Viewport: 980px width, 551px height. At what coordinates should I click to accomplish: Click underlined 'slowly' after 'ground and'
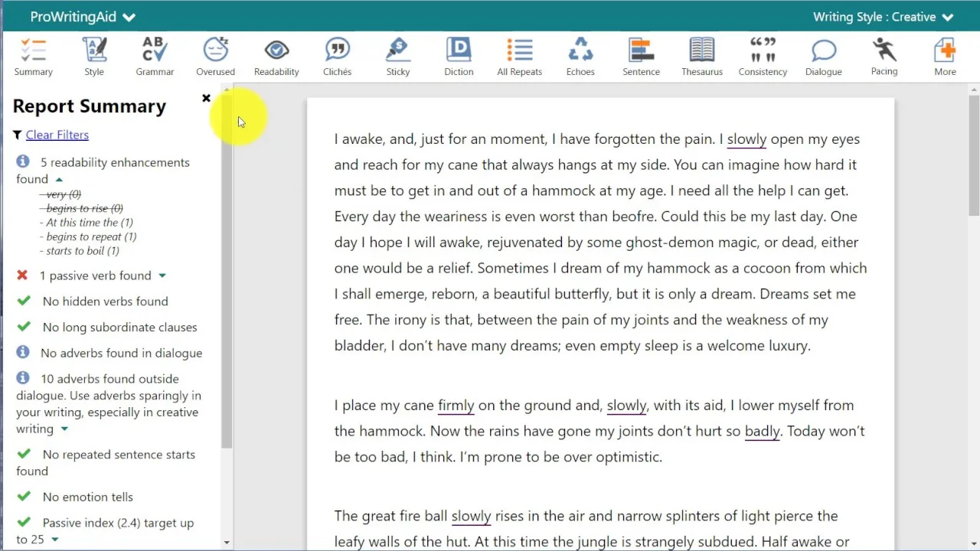coord(626,406)
